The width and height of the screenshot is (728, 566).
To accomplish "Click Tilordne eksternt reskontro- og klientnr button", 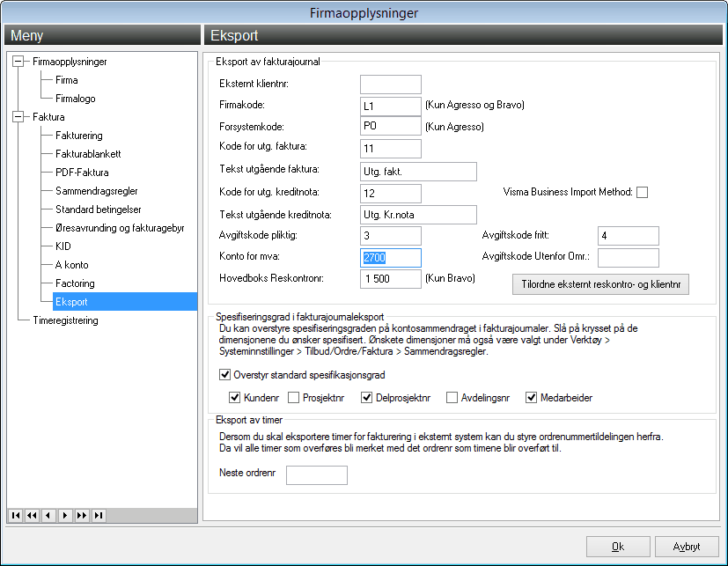I will tap(600, 284).
